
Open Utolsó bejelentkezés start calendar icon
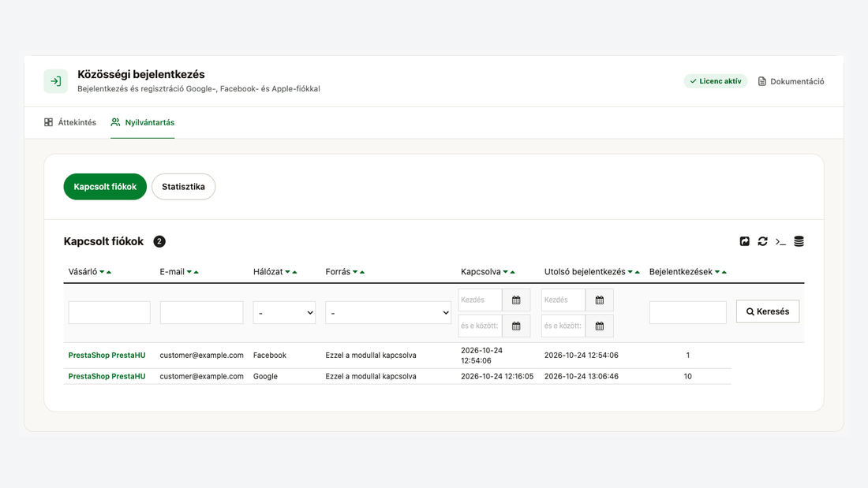[x=600, y=300]
